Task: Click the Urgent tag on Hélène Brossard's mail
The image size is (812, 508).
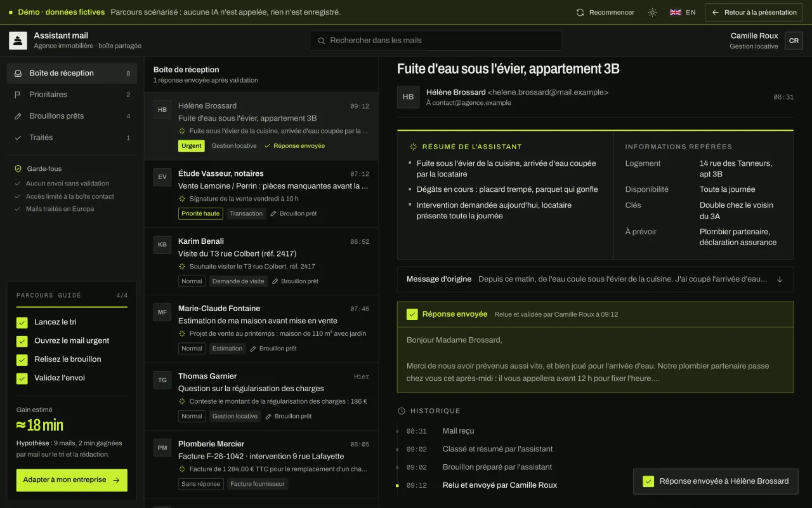Action: point(192,146)
